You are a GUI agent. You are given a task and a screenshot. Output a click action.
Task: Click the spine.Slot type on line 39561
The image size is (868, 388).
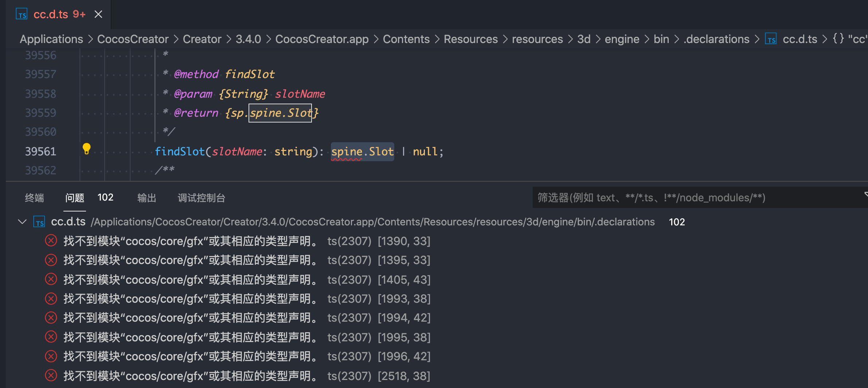coord(362,152)
